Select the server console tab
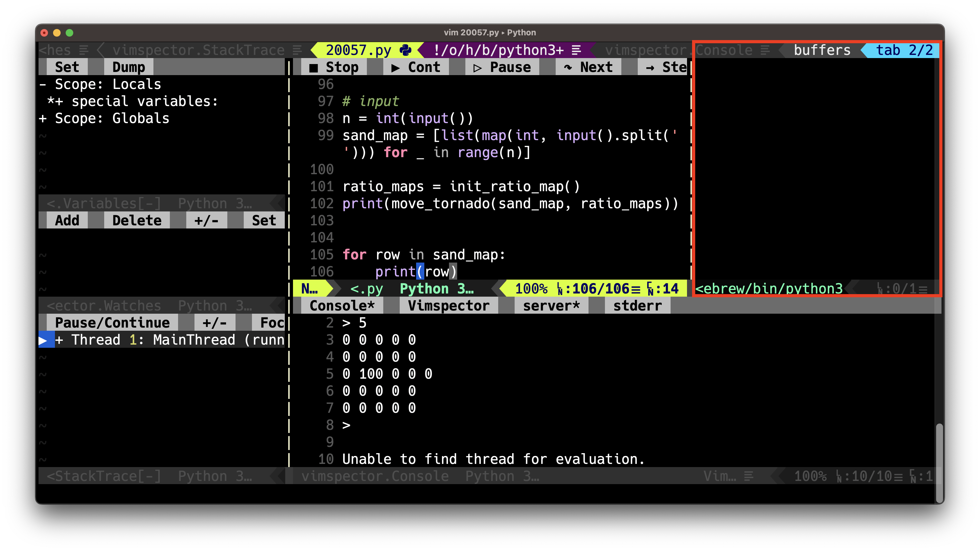 551,305
